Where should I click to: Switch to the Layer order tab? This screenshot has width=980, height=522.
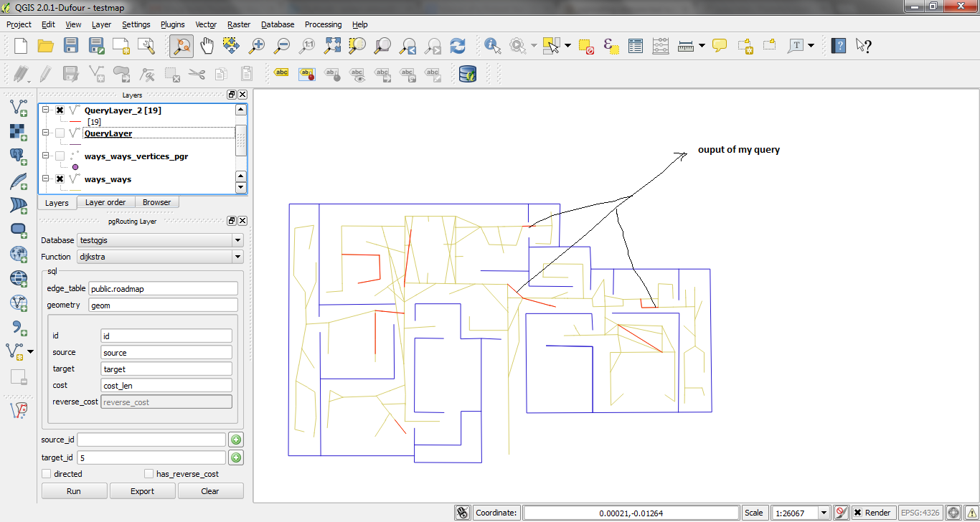click(x=105, y=202)
